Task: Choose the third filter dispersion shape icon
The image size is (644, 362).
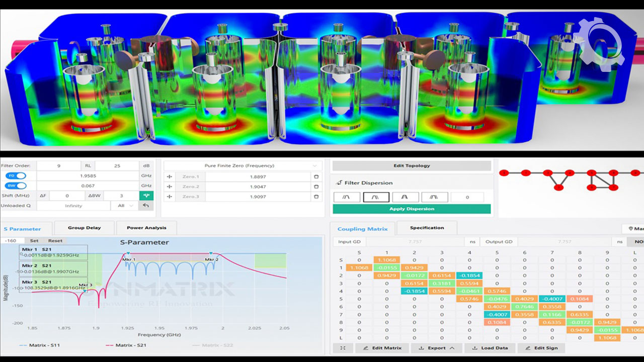Action: pos(405,197)
